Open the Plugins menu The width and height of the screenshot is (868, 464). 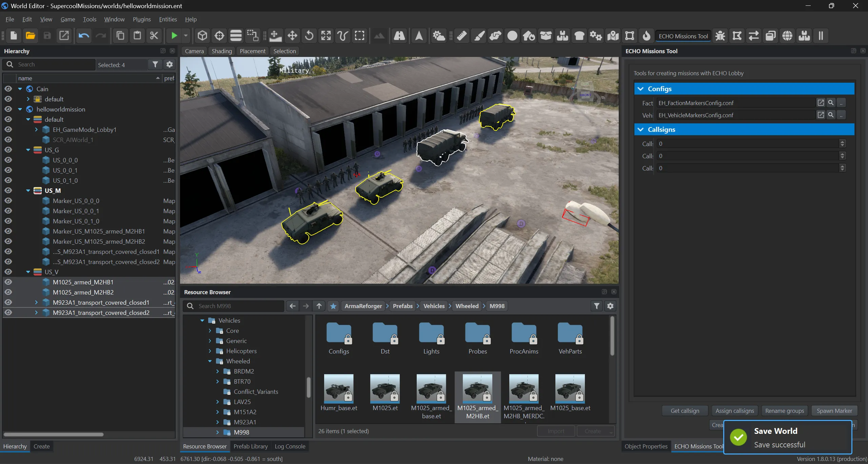[x=142, y=19]
